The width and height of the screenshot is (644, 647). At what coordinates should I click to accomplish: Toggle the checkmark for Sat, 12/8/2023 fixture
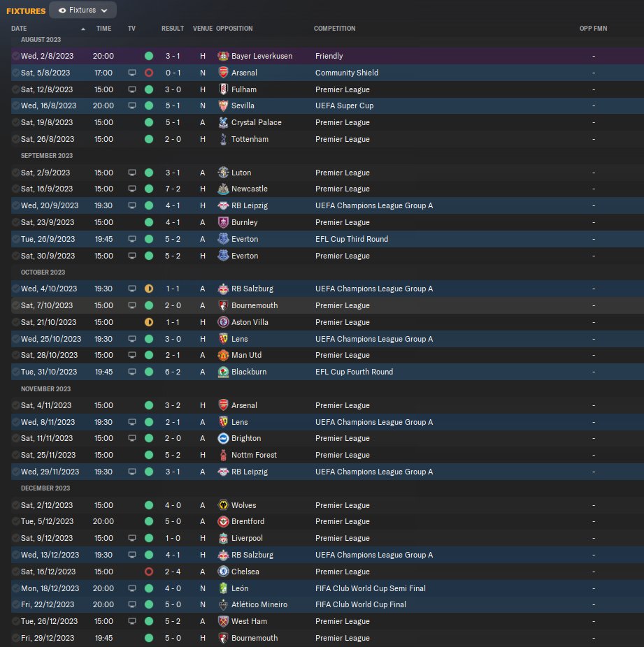point(15,89)
